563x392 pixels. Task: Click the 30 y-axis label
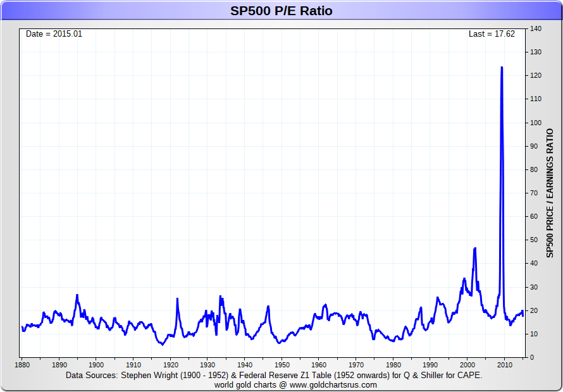(535, 287)
